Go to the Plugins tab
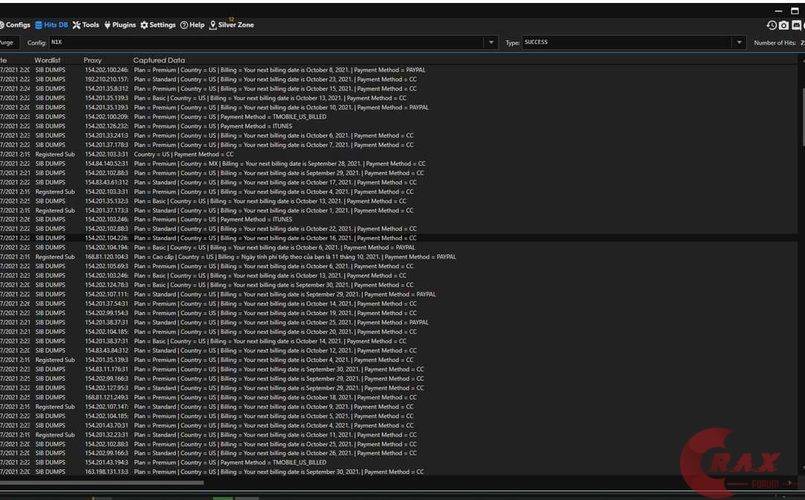 tap(120, 25)
